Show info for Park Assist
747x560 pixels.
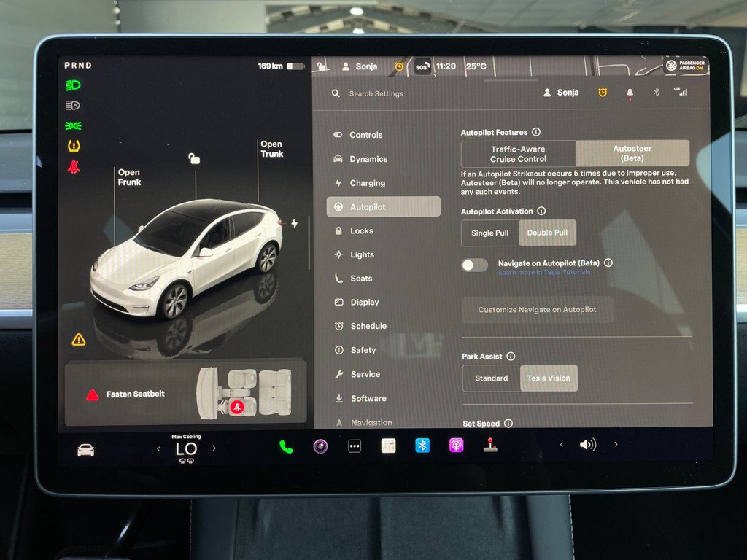(x=511, y=356)
